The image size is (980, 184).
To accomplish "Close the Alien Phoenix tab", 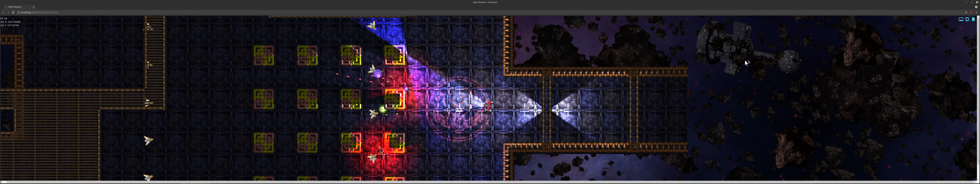I will click(34, 7).
